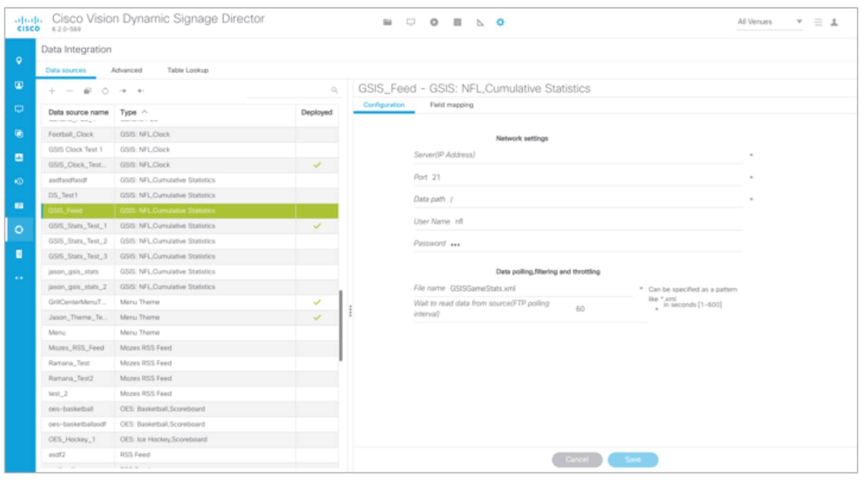The height and width of the screenshot is (485, 868).
Task: Click the File name field GSISGameStats.xml
Action: 523,289
